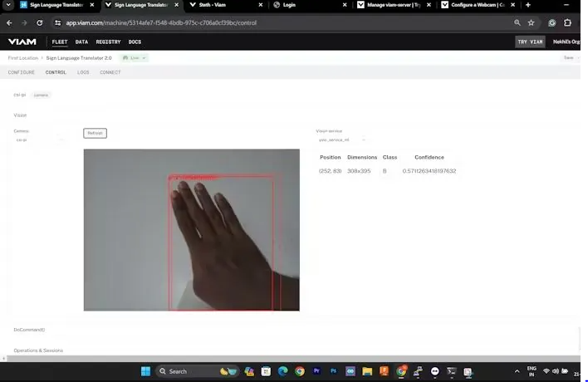Bookmark this page with the star icon
The width and height of the screenshot is (588, 382).
531,22
